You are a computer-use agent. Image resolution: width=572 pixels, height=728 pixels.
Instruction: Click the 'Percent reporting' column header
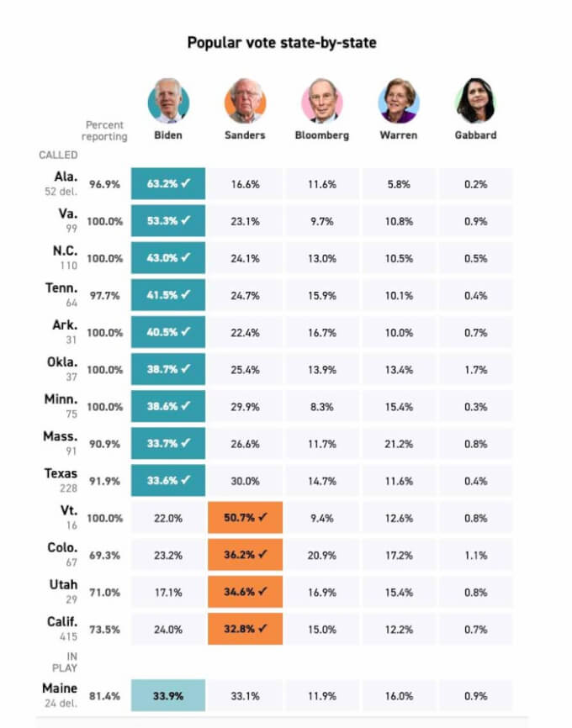pyautogui.click(x=105, y=130)
